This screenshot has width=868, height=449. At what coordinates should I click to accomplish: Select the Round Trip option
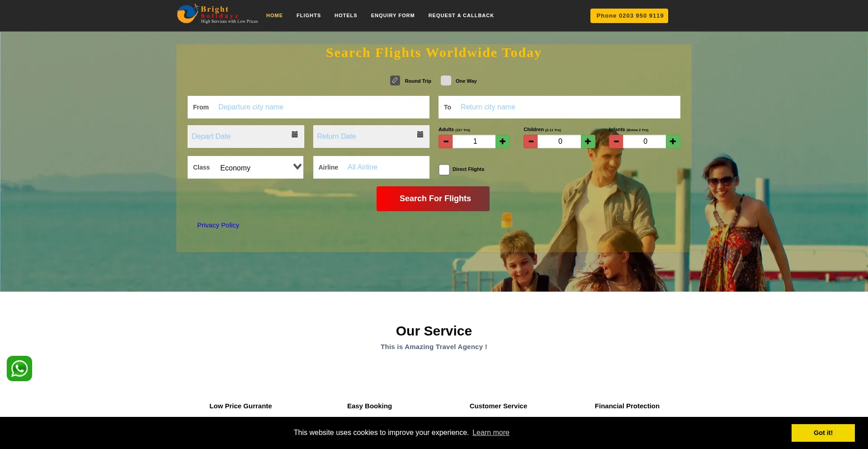click(395, 80)
